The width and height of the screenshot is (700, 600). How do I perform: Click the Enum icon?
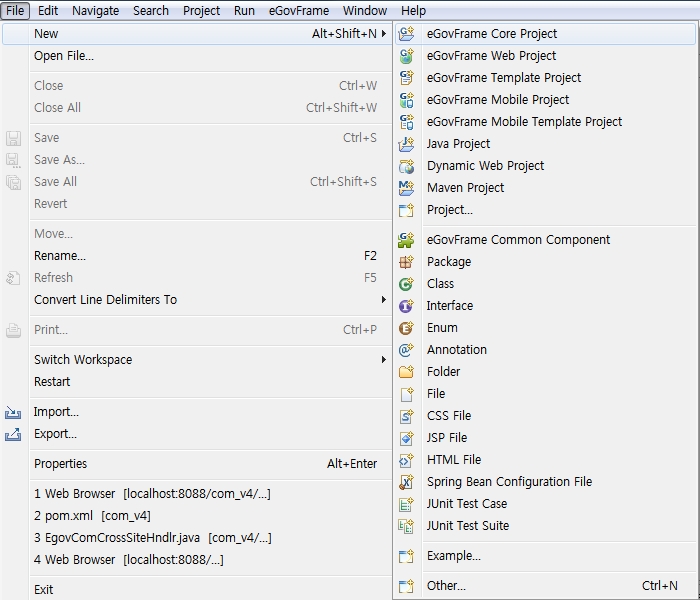pyautogui.click(x=406, y=328)
